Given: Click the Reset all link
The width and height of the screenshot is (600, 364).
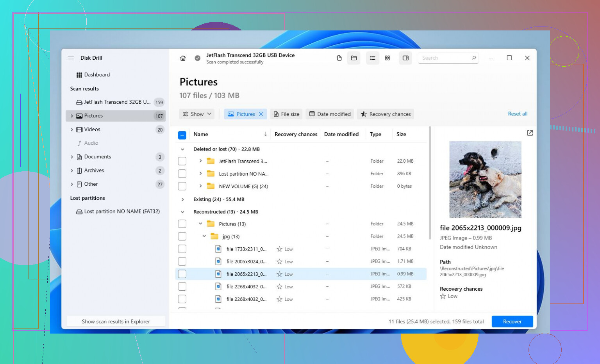Looking at the screenshot, I should coord(518,114).
